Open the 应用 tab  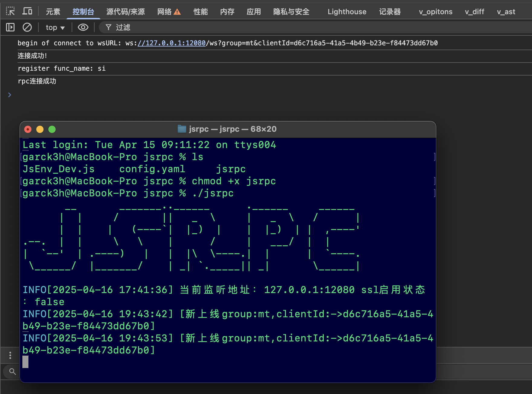(254, 12)
